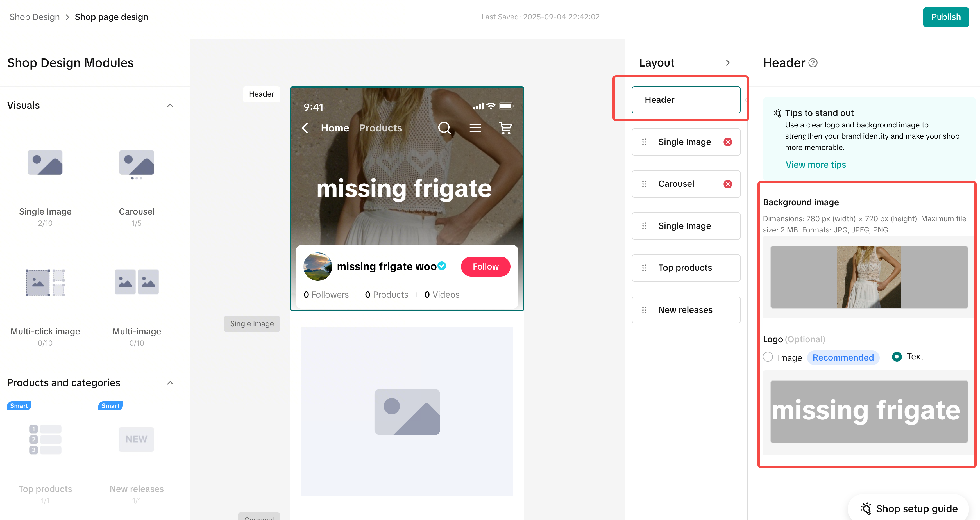The width and height of the screenshot is (980, 520).
Task: Collapse the Layout panel with chevron
Action: (x=728, y=63)
